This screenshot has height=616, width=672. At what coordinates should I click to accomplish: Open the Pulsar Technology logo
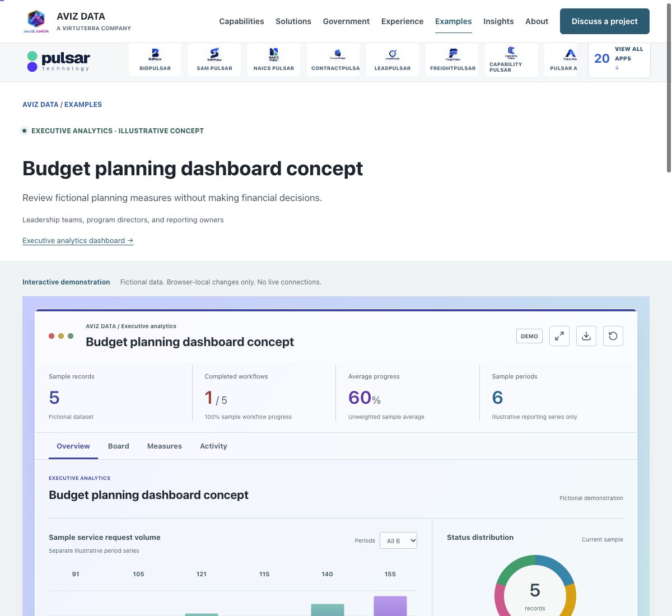[58, 61]
